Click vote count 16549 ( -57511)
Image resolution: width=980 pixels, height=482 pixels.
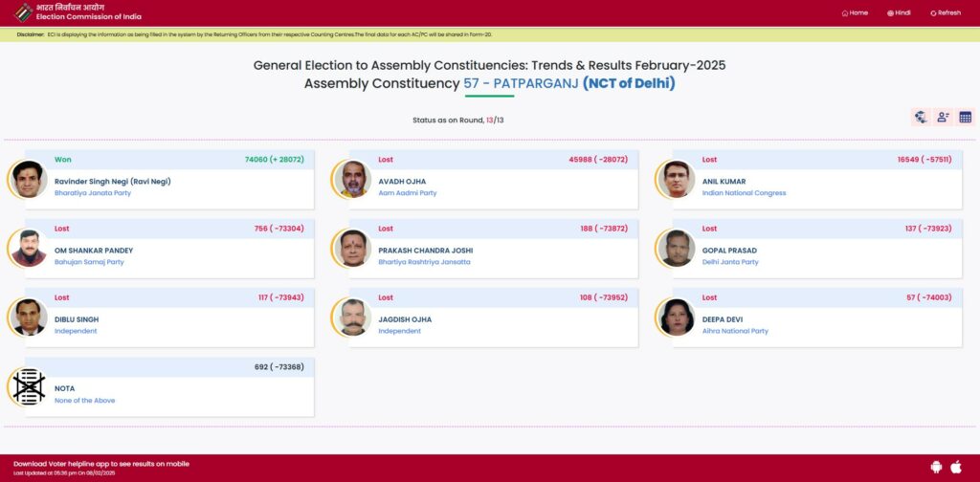(x=924, y=160)
